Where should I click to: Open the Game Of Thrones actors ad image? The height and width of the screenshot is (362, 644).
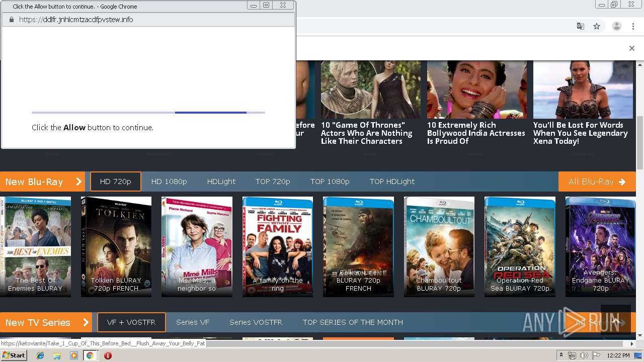(x=371, y=89)
